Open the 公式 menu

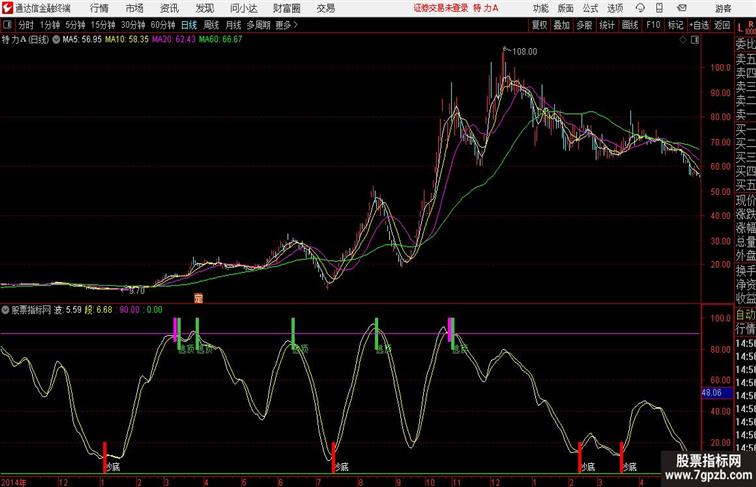pos(590,8)
